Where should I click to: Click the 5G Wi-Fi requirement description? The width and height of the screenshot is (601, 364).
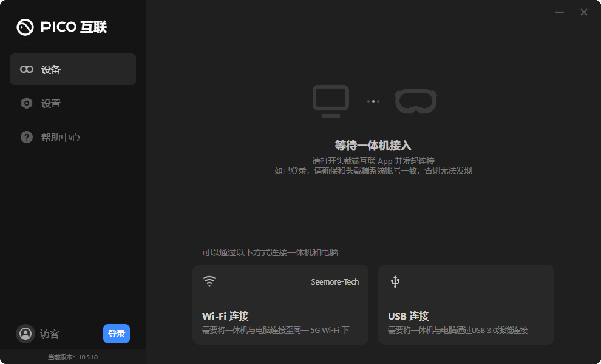tap(276, 330)
